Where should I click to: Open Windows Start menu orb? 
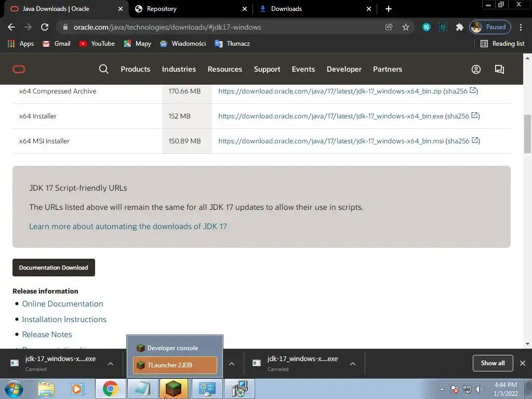coord(14,389)
